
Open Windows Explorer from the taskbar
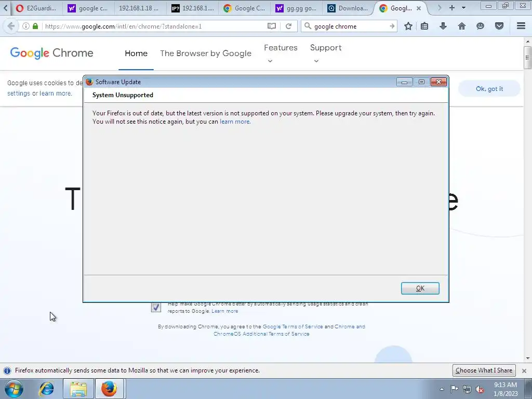click(78, 389)
